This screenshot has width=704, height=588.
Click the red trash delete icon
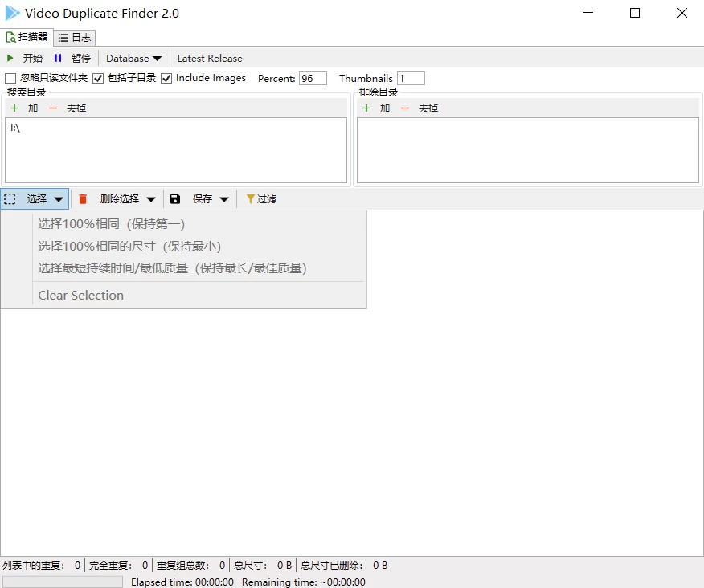[x=83, y=199]
